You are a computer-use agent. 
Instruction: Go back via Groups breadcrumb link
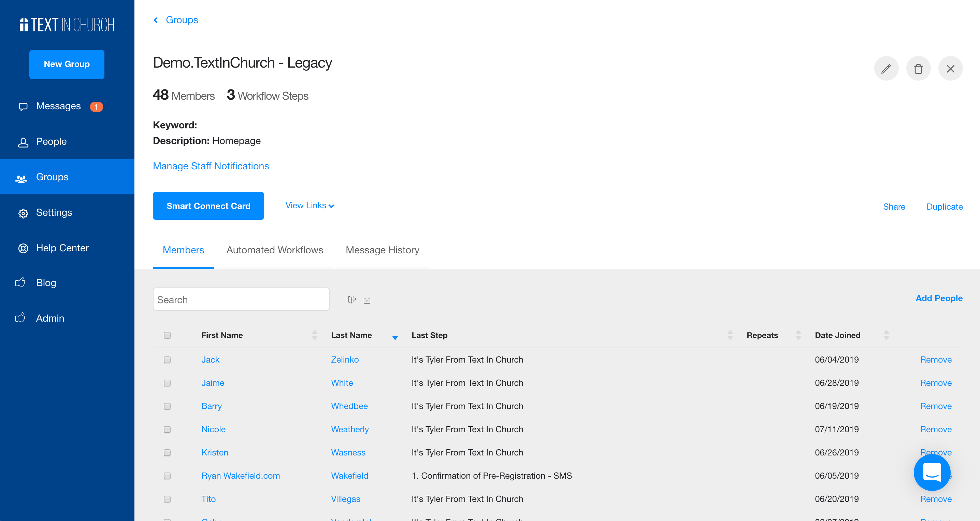pyautogui.click(x=182, y=20)
